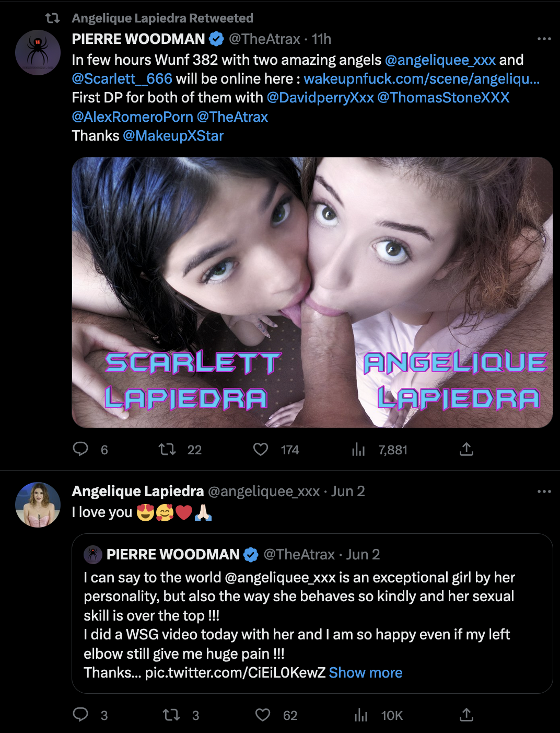Open more options menu on the Jun 2 tweet
The image size is (560, 733).
coord(544,491)
